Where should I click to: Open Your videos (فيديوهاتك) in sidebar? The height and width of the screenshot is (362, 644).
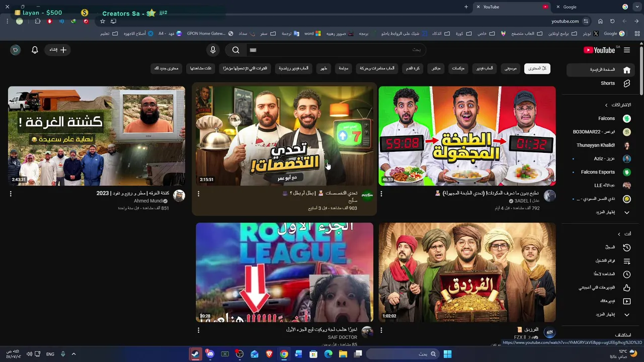(x=602, y=301)
